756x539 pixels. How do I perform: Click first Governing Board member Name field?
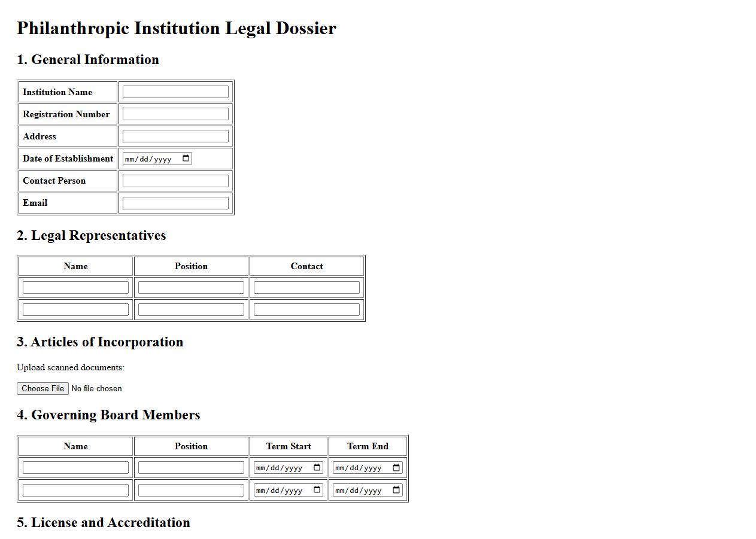click(x=75, y=468)
